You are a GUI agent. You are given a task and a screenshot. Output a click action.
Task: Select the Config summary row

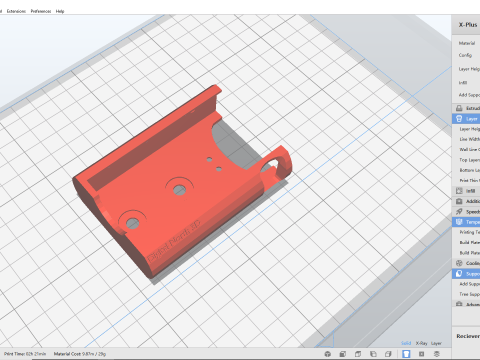(x=465, y=55)
